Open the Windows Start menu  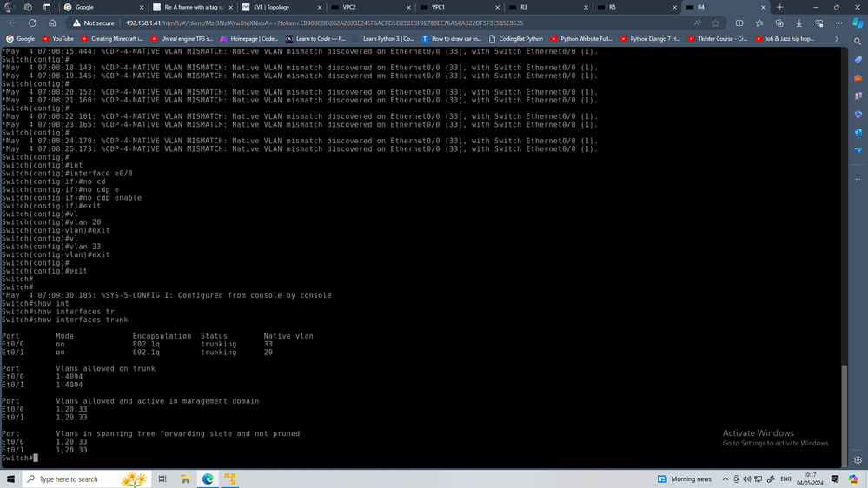(10, 479)
